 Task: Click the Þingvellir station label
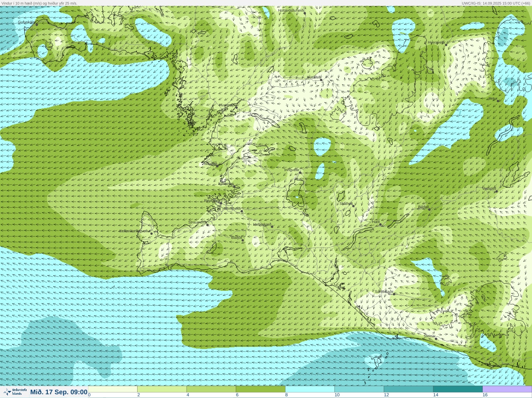tap(292, 170)
